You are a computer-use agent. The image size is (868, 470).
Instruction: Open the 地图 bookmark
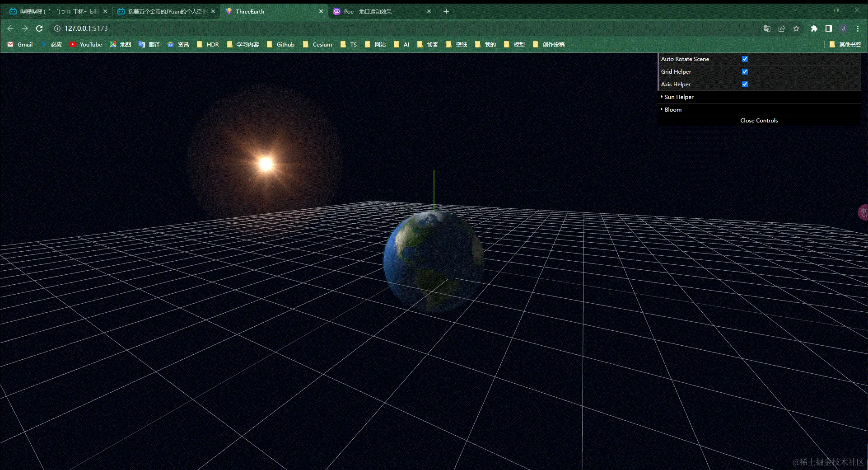pyautogui.click(x=121, y=44)
